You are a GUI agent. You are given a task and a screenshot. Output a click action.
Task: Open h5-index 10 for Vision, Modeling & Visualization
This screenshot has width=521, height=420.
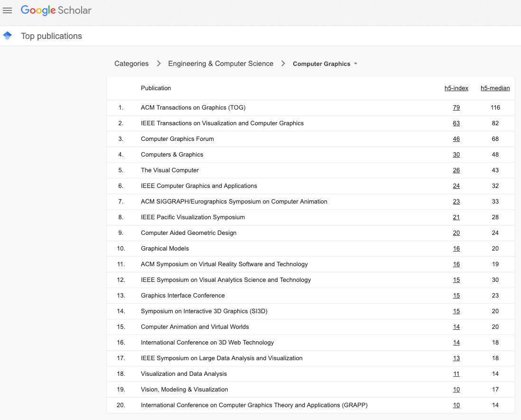pyautogui.click(x=456, y=390)
